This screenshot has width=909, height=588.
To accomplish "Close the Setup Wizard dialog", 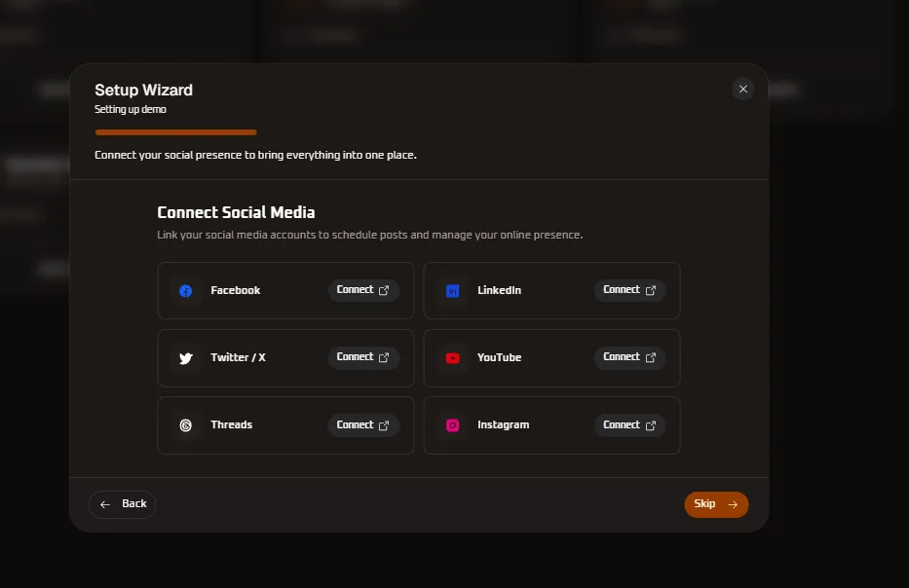I will [x=742, y=89].
